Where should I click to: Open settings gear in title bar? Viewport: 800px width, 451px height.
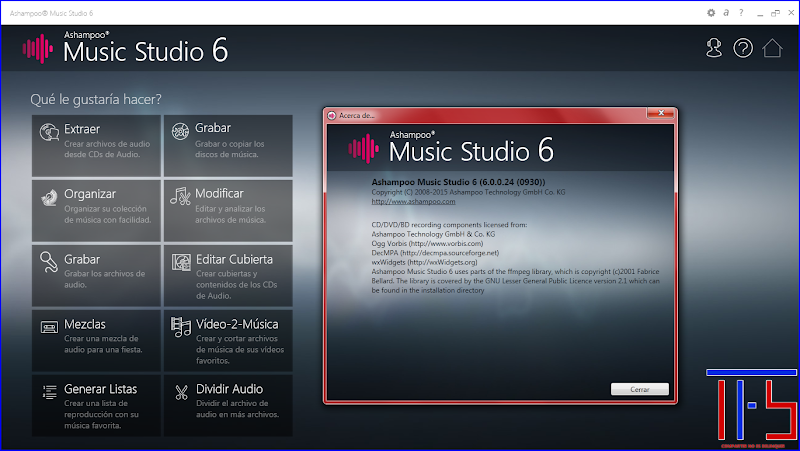[x=711, y=13]
